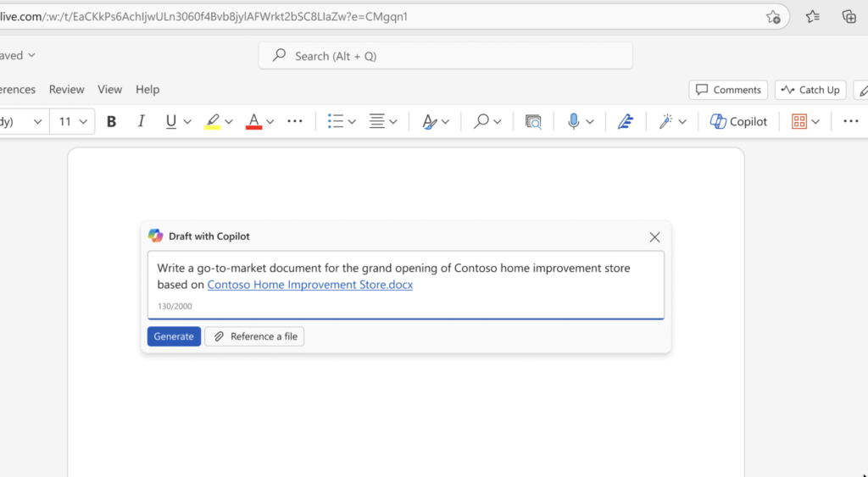Open the Comments pane button
Image resolution: width=868 pixels, height=477 pixels.
(x=728, y=90)
